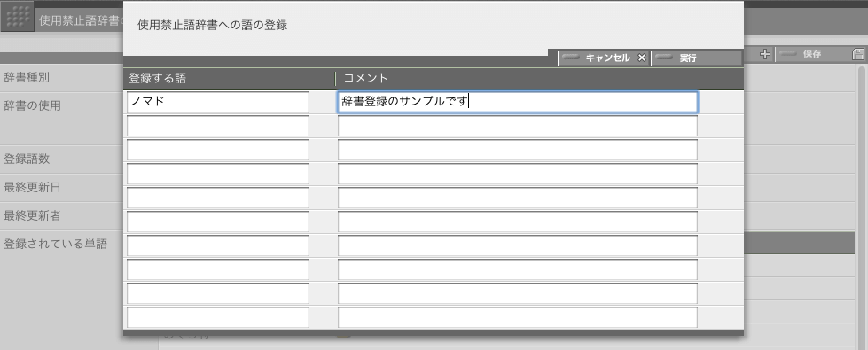Click the コメント column header
This screenshot has width=868, height=350.
pos(366,78)
